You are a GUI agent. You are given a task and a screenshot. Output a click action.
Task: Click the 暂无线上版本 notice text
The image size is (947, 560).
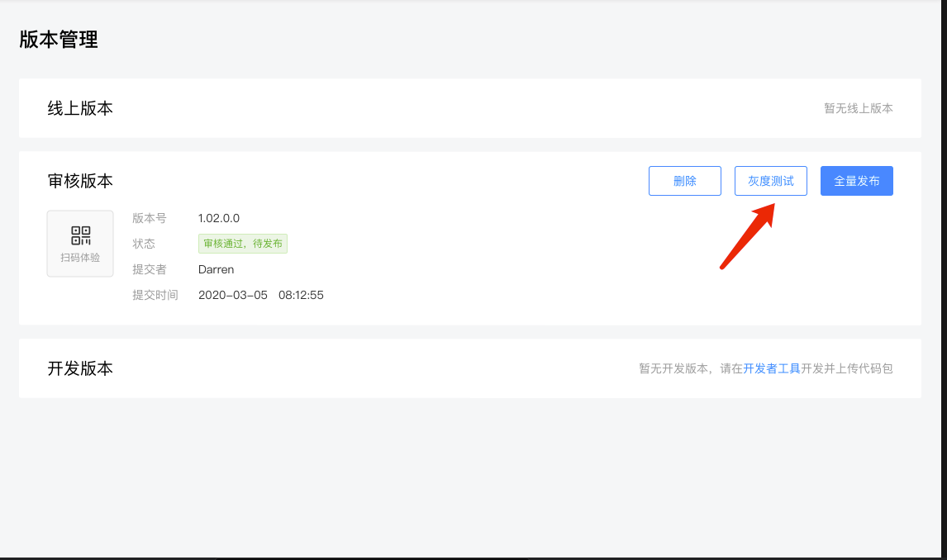[858, 108]
